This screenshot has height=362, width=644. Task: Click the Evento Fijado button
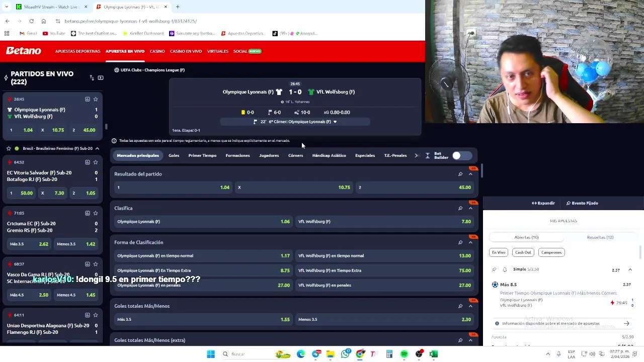(x=582, y=203)
